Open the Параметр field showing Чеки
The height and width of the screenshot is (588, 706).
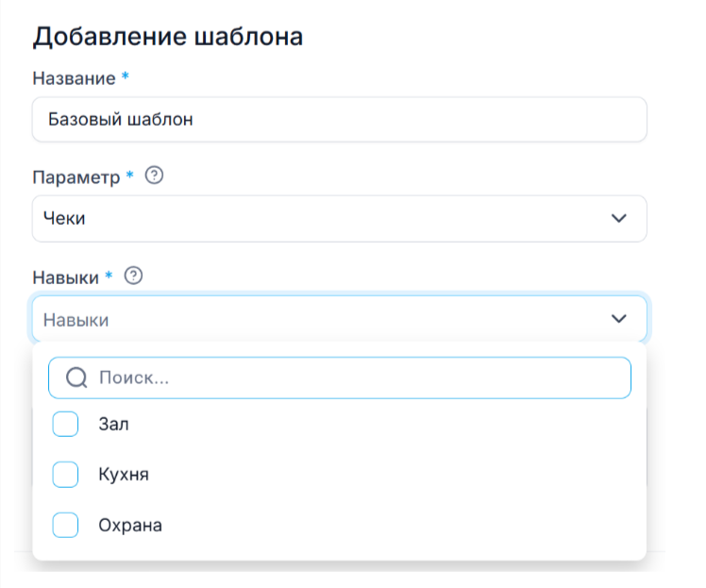coord(321,219)
